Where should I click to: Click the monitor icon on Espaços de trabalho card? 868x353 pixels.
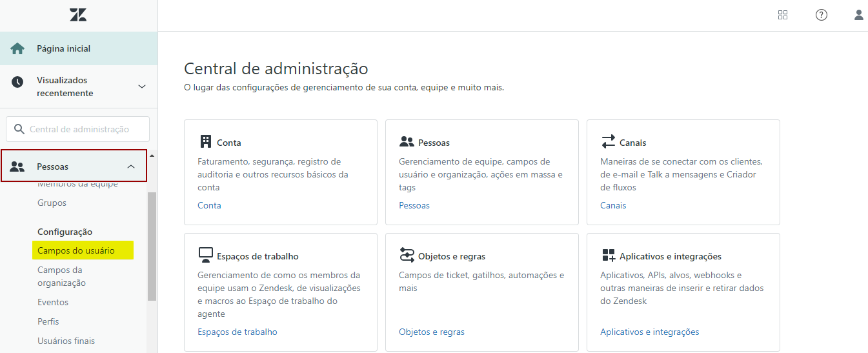[x=206, y=255]
